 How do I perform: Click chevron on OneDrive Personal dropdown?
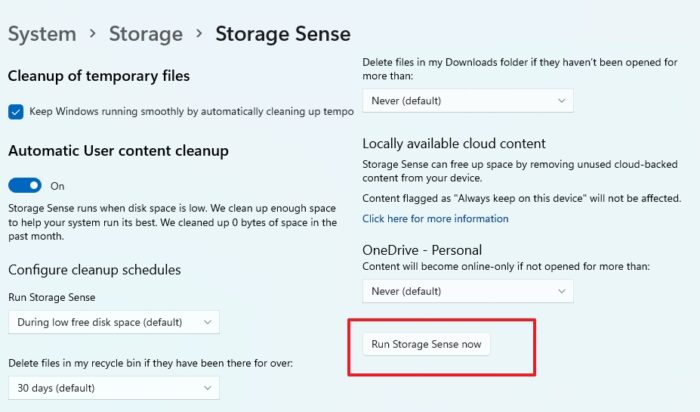pos(562,291)
